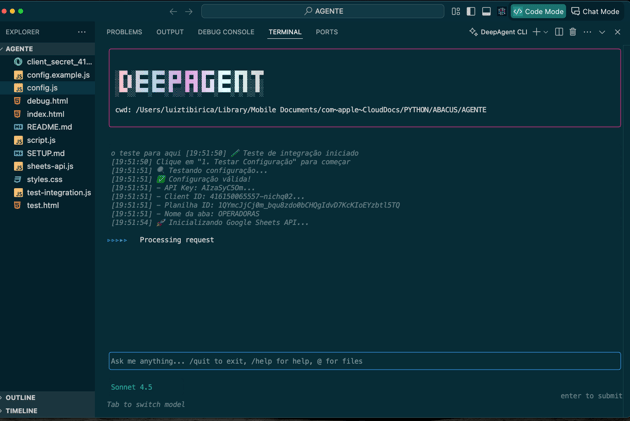Open Explorer more actions ellipsis
630x421 pixels.
(x=82, y=32)
